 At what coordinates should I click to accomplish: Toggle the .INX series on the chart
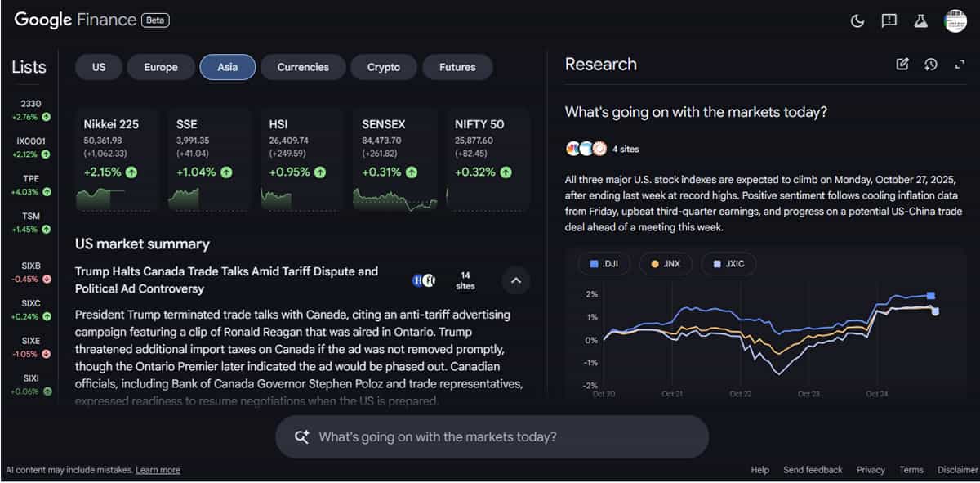[x=665, y=264]
